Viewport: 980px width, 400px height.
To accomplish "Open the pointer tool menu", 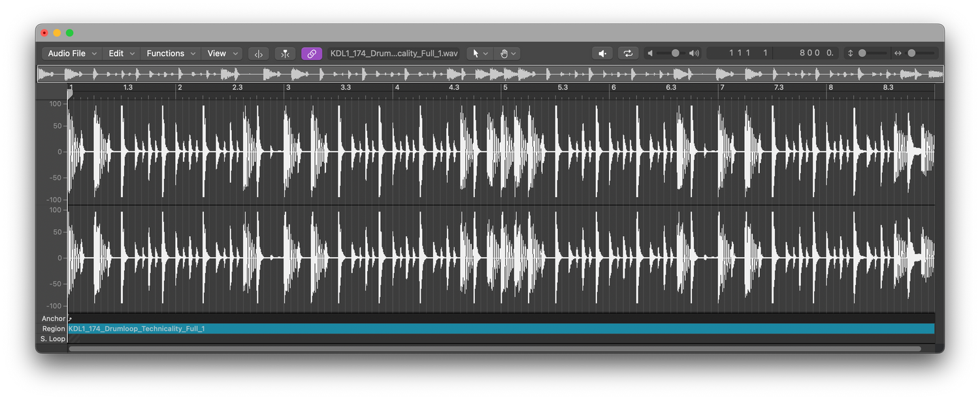I will 480,54.
